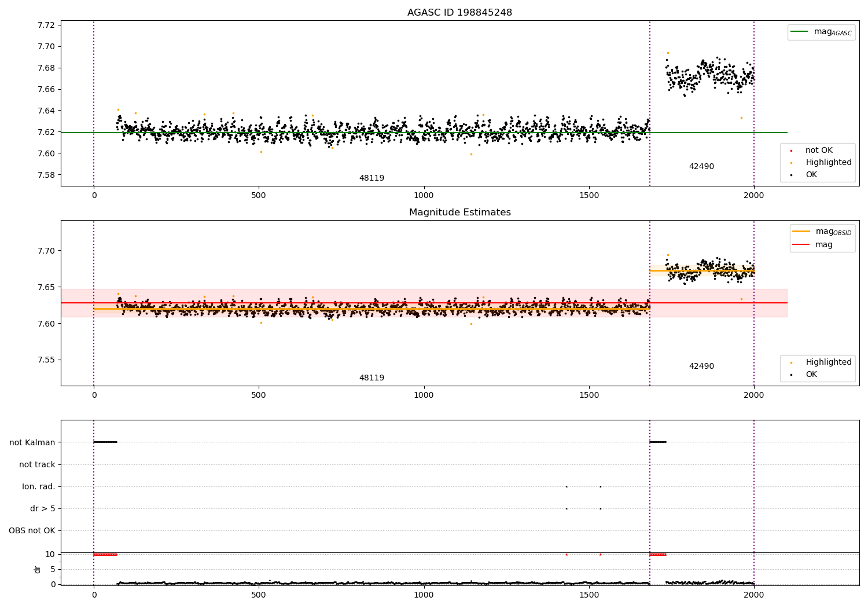Click the 500 x-axis tick under middle plot

point(259,395)
